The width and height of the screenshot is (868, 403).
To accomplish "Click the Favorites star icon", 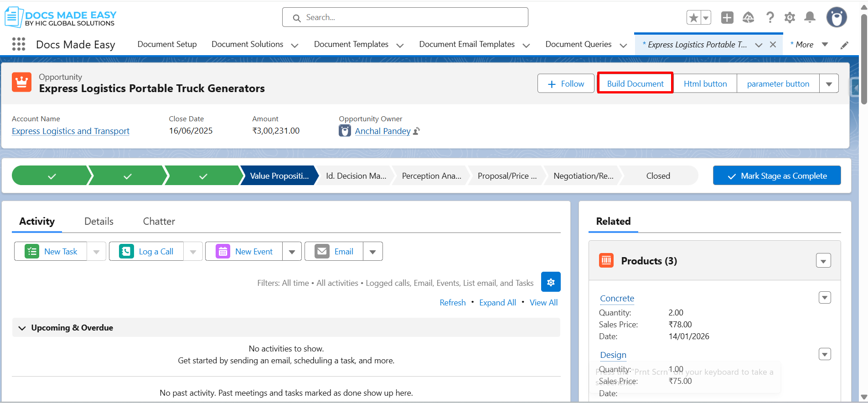I will pos(693,18).
